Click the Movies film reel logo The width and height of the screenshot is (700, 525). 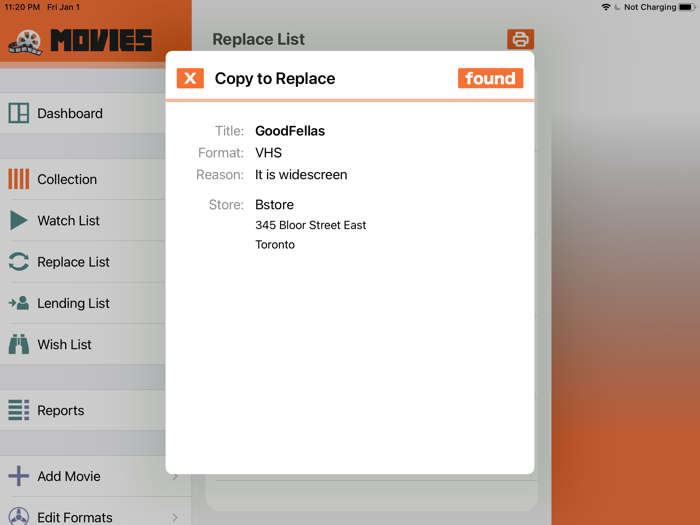(x=25, y=42)
